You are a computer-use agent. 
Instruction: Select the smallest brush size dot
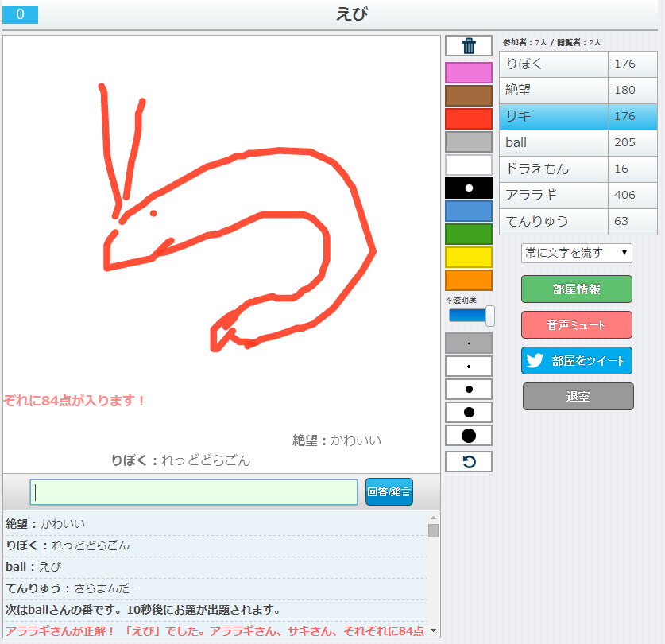[x=469, y=343]
